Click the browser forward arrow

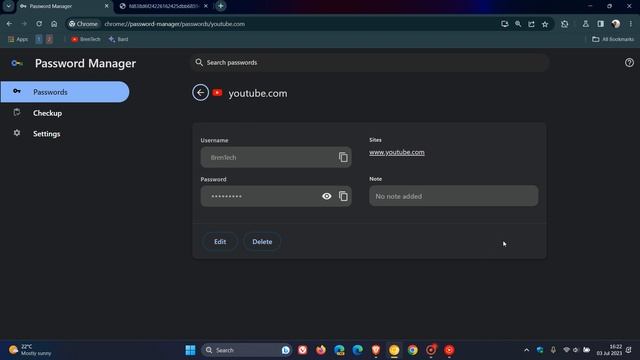click(24, 24)
